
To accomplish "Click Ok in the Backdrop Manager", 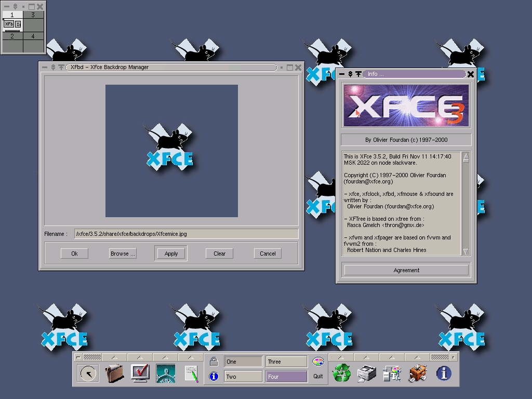I will tap(74, 254).
